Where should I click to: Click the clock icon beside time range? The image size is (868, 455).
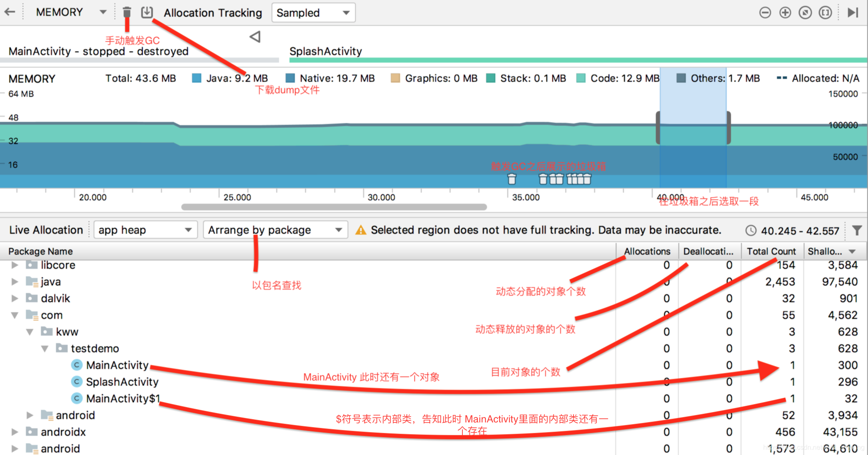751,230
